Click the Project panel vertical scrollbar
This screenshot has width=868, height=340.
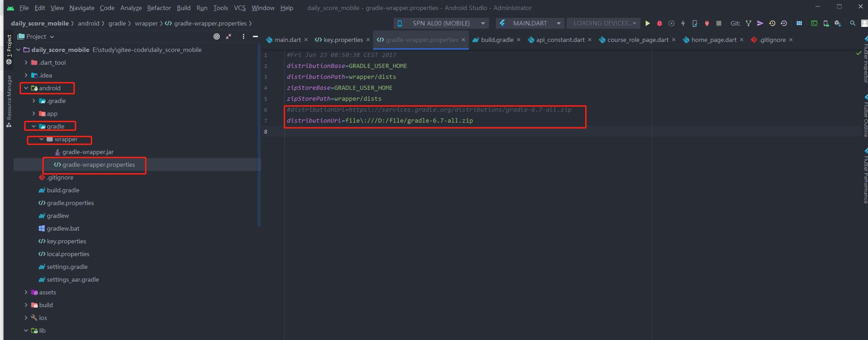(259, 136)
